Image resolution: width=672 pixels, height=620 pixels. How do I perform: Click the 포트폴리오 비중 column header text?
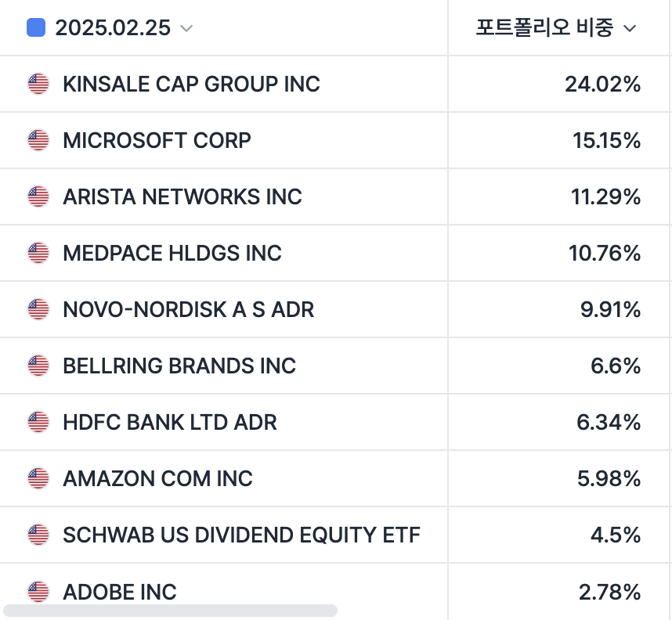click(x=544, y=28)
